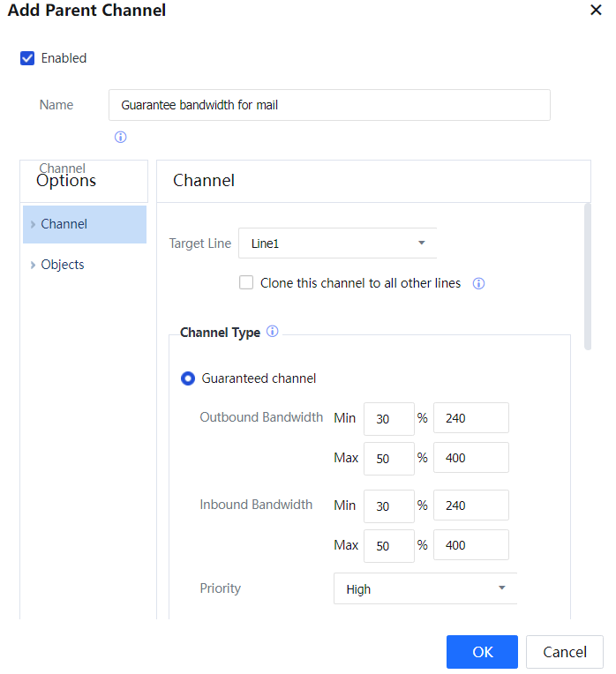Click the OK button
Image resolution: width=616 pixels, height=674 pixels.
pos(482,652)
